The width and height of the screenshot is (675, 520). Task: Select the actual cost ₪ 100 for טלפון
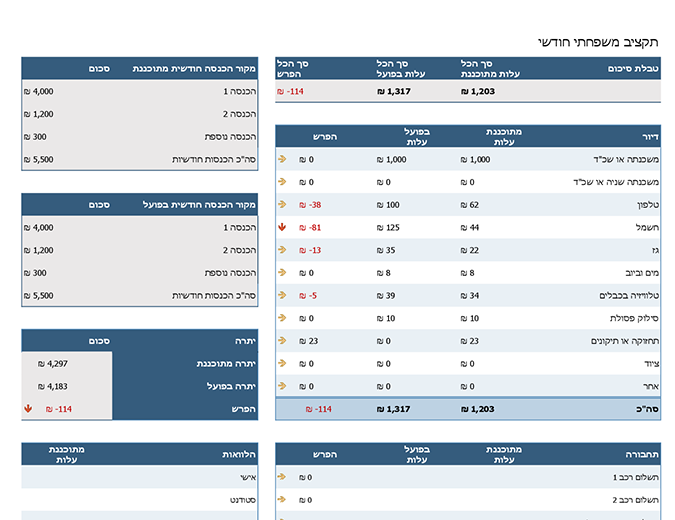(388, 205)
